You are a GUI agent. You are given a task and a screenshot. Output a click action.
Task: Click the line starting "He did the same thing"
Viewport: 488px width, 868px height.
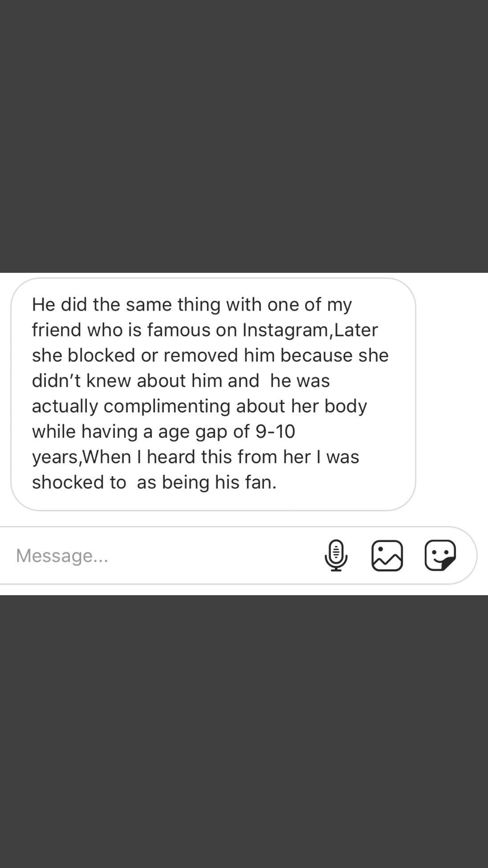point(192,305)
